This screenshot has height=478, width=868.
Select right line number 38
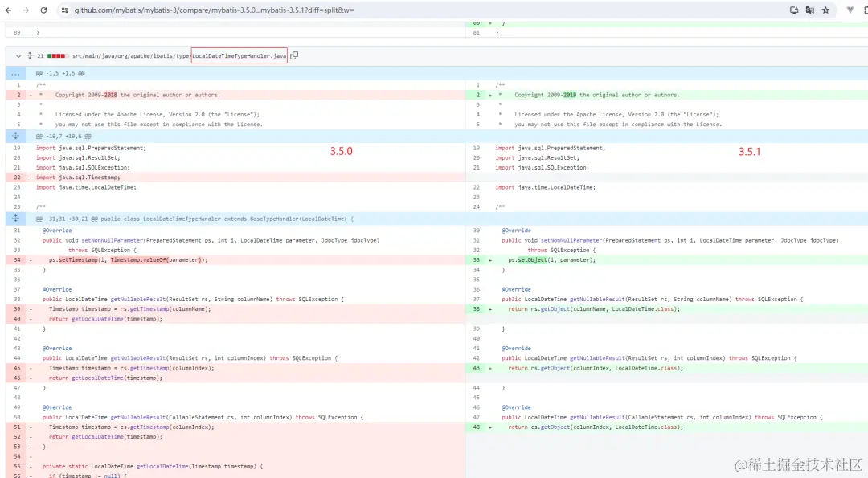pos(477,309)
